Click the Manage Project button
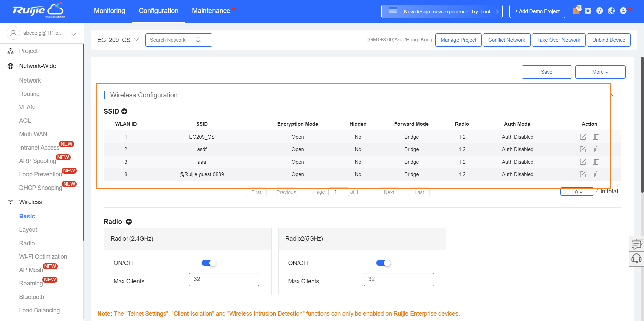This screenshot has width=644, height=321. [x=459, y=40]
